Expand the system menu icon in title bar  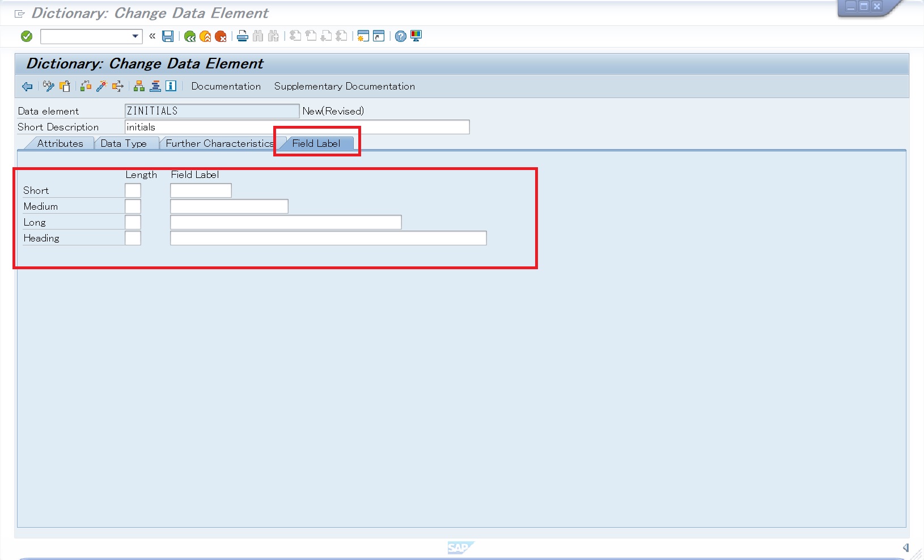20,14
